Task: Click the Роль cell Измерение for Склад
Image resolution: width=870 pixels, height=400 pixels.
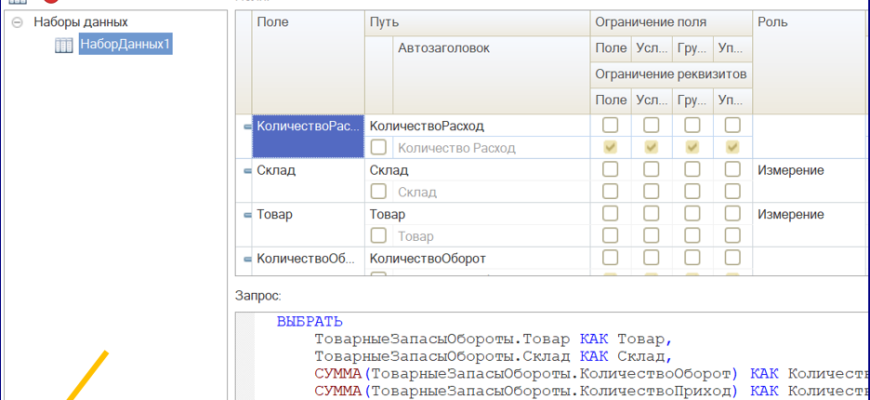Action: [790, 171]
